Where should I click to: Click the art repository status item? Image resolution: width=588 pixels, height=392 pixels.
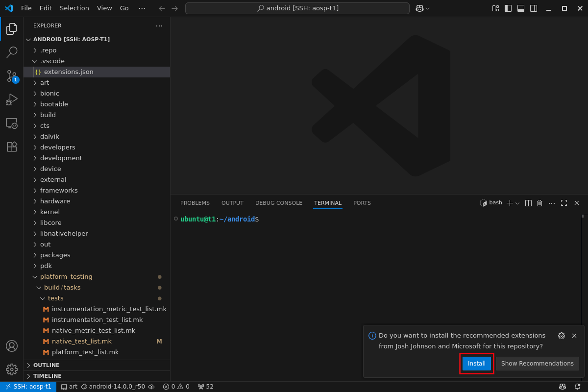tap(69, 387)
